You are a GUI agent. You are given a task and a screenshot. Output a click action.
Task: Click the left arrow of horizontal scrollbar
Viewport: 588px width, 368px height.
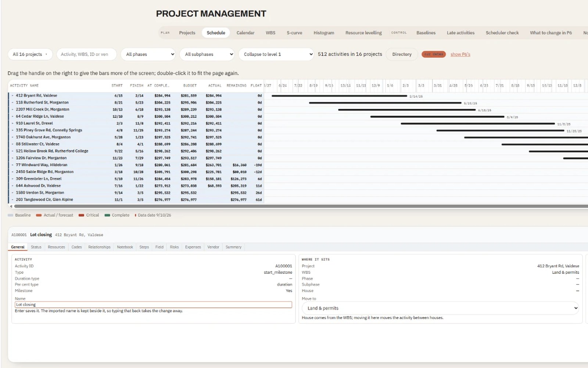tap(11, 206)
